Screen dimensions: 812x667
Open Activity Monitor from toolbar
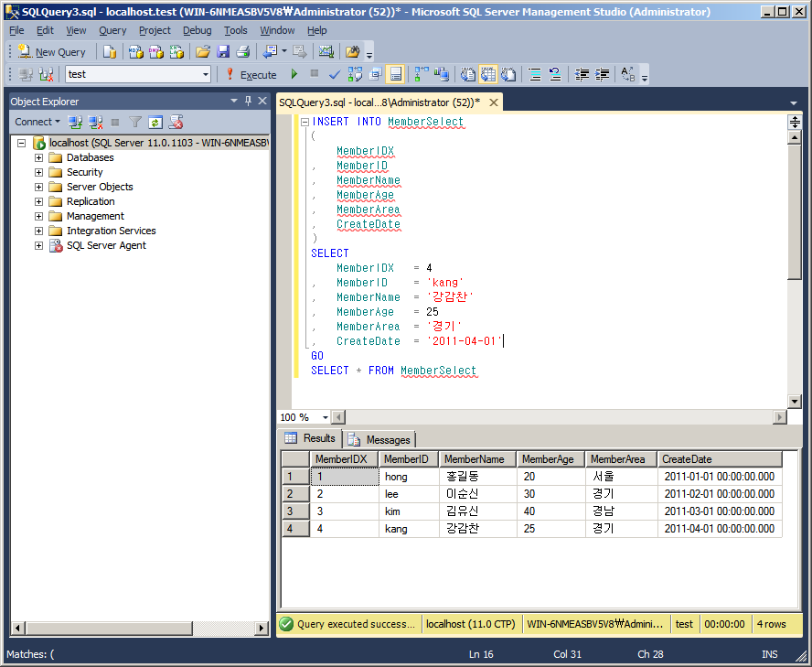coord(326,52)
